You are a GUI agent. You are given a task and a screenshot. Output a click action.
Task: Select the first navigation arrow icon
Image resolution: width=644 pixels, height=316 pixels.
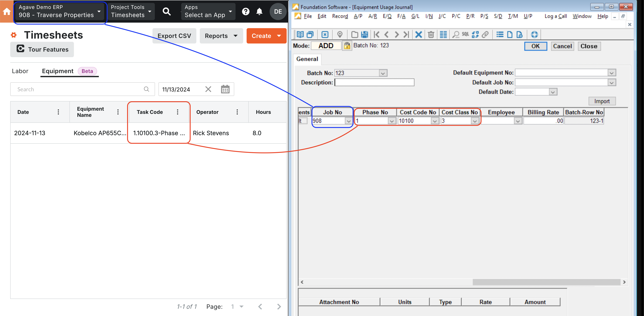pyautogui.click(x=377, y=35)
